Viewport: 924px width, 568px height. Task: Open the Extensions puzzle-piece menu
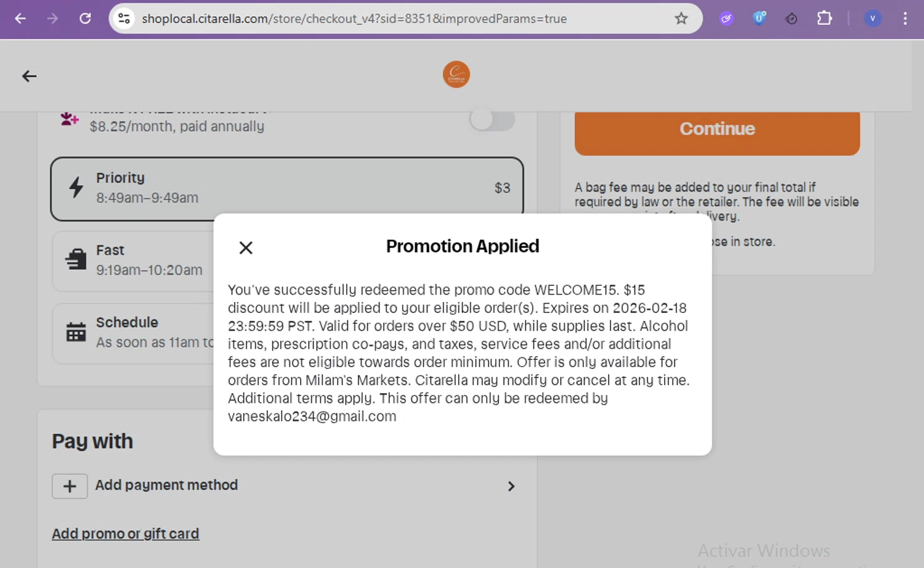(824, 18)
